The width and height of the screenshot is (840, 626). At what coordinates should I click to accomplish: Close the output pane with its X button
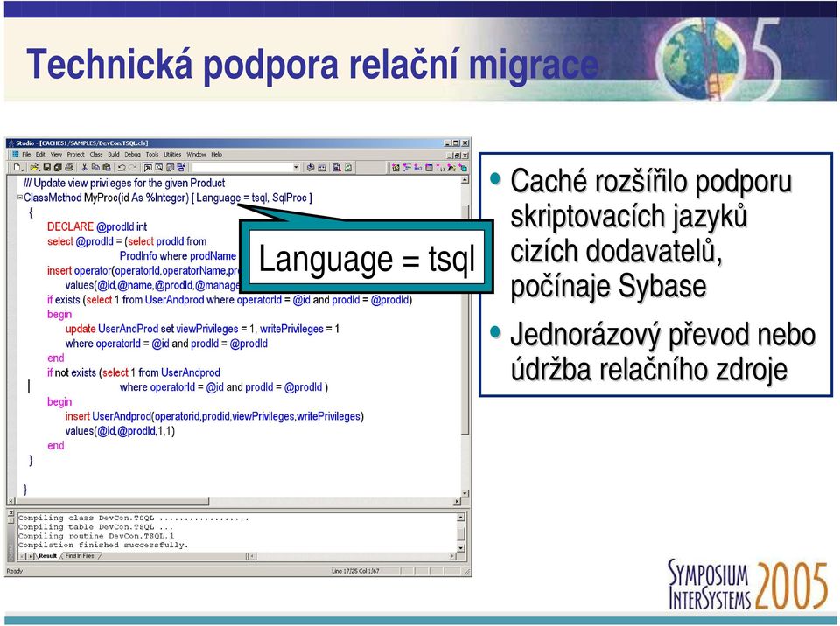coord(10,512)
